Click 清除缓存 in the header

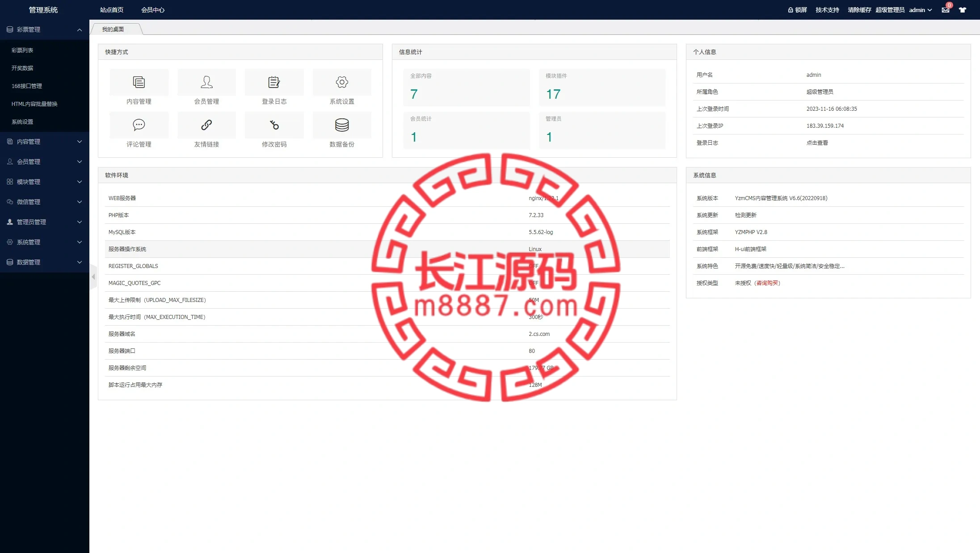[859, 10]
